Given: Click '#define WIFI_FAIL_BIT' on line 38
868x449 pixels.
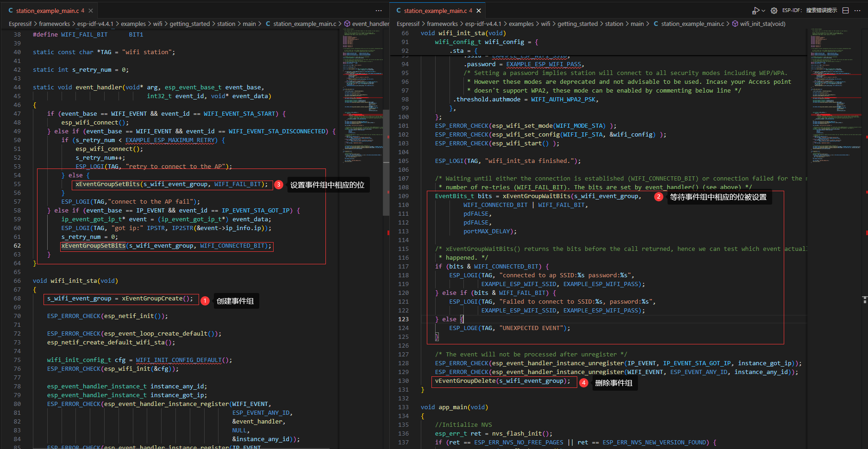Looking at the screenshot, I should tap(70, 35).
